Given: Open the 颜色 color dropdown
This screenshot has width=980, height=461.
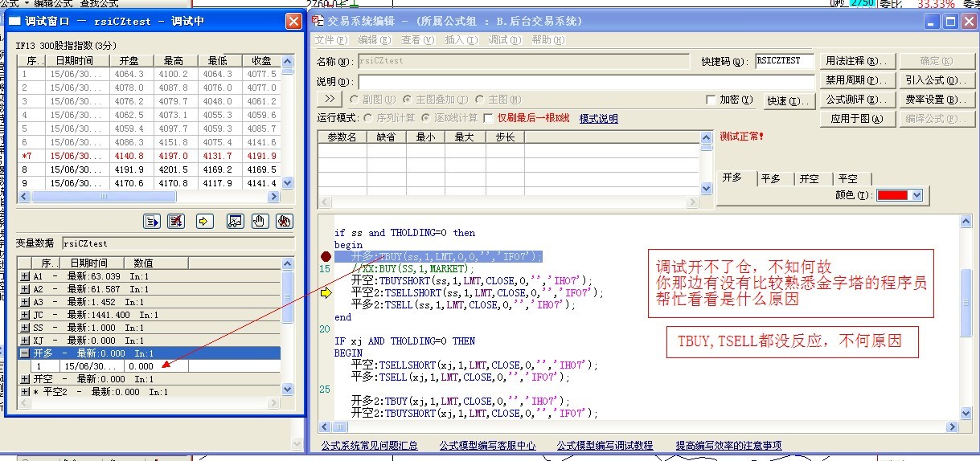Looking at the screenshot, I should coord(916,195).
